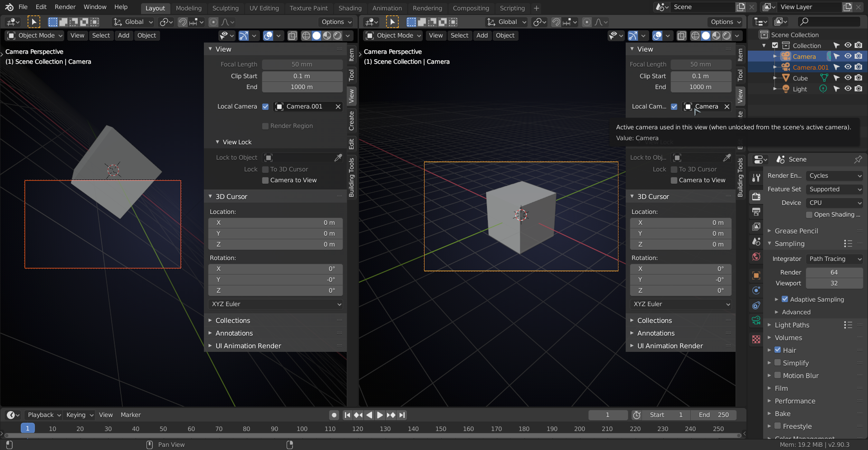The width and height of the screenshot is (868, 450).
Task: Toggle proportional editing in left viewport header
Action: 213,22
